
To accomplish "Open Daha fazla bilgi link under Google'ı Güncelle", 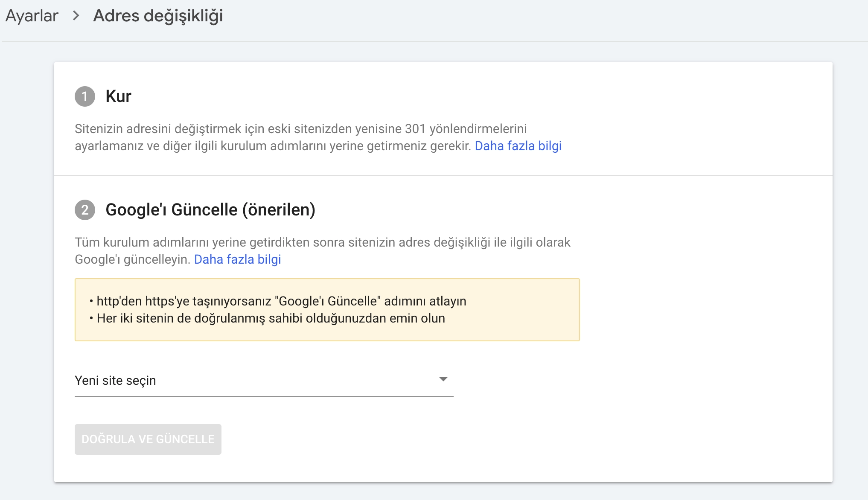I will click(237, 259).
